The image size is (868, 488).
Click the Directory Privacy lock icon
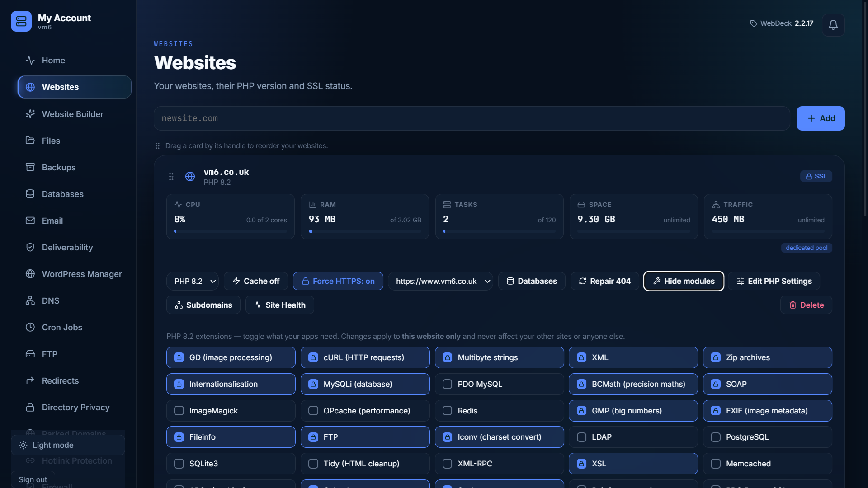[30, 407]
